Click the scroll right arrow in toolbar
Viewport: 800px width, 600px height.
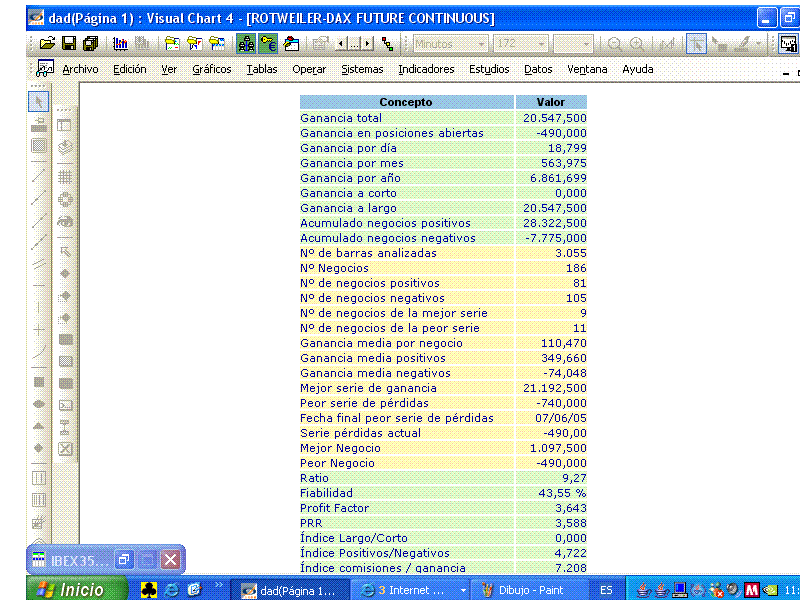click(368, 44)
